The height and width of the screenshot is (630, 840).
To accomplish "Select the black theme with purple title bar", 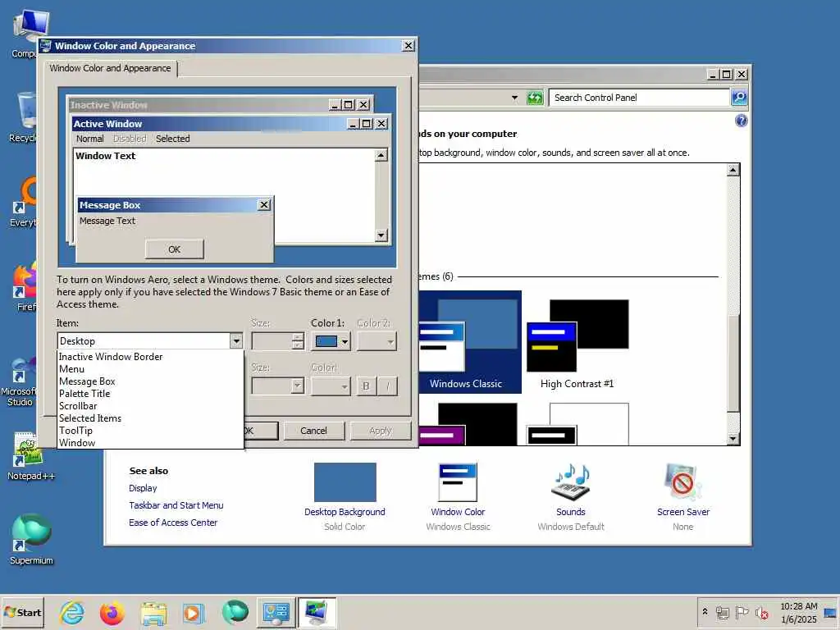I will click(470, 424).
